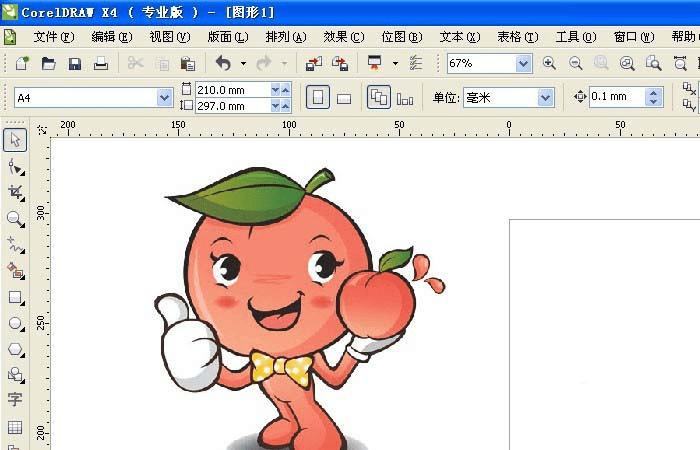Select the Text tool (字)

pyautogui.click(x=15, y=399)
